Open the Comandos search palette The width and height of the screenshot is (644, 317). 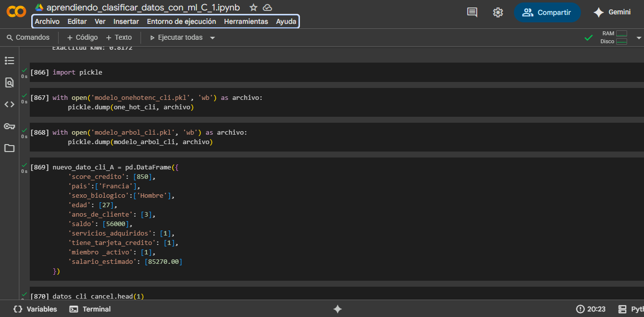pos(28,37)
